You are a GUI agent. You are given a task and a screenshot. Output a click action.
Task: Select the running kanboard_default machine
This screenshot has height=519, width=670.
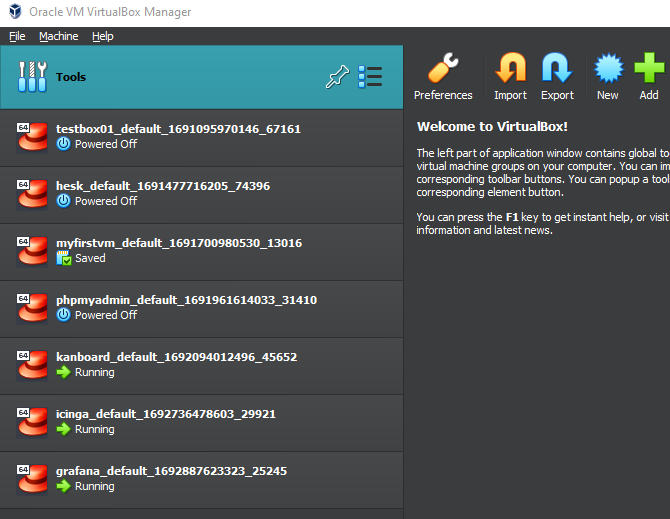pyautogui.click(x=176, y=357)
